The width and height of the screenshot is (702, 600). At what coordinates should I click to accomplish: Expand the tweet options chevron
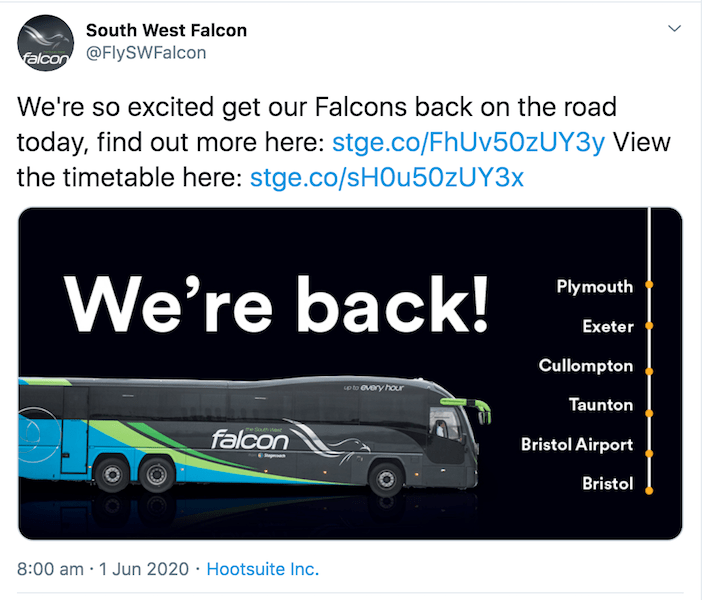tap(673, 29)
